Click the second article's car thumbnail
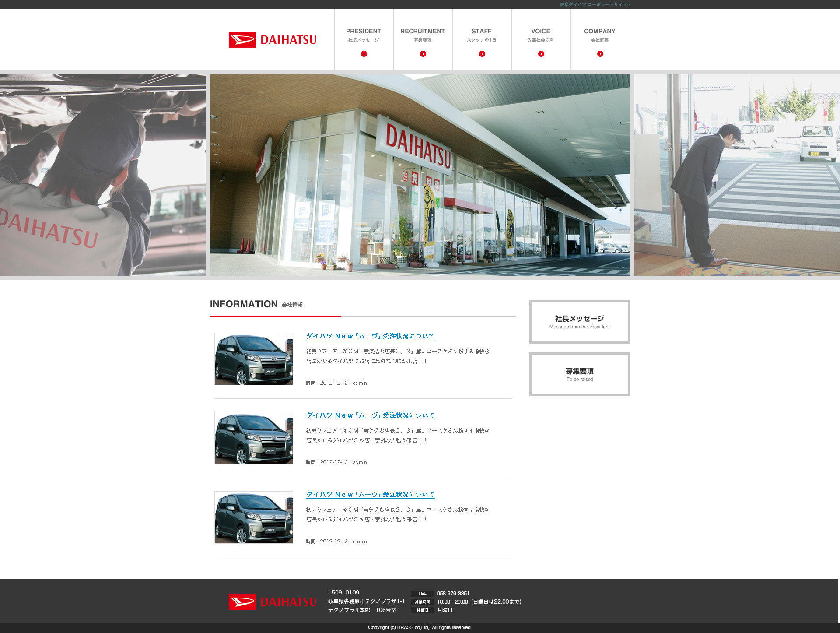This screenshot has width=840, height=633. click(x=254, y=438)
